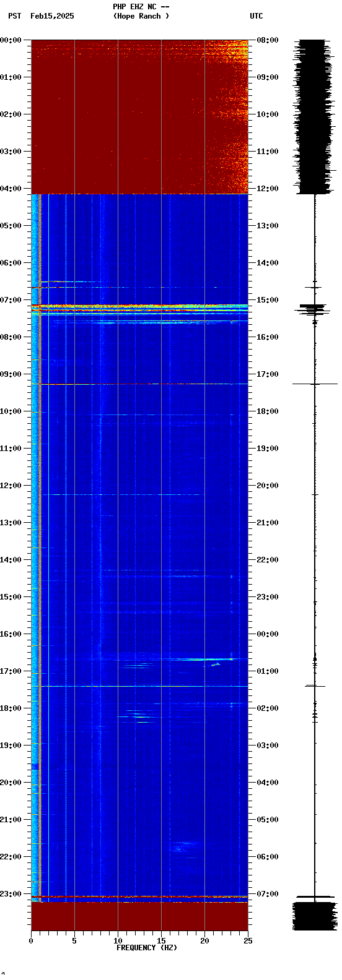Select 16:00 on the PST time axis

[11, 634]
